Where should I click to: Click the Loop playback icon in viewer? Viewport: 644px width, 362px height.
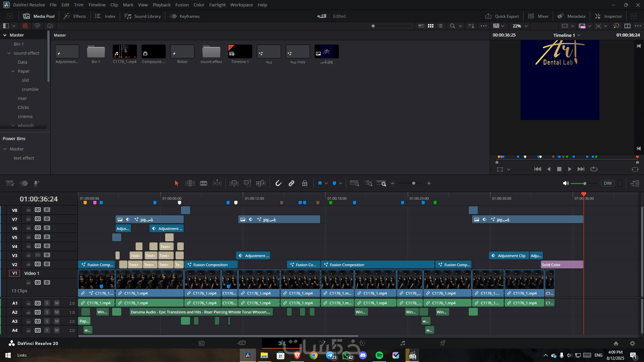tap(594, 169)
